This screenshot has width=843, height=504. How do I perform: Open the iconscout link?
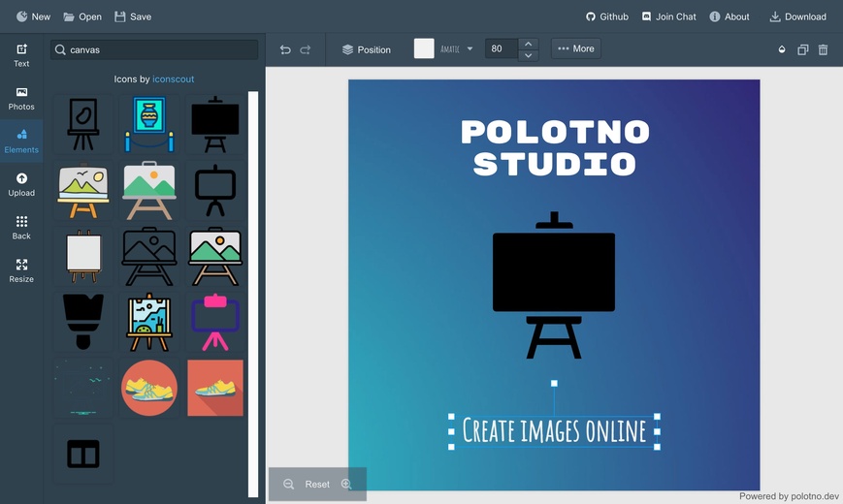coord(173,79)
